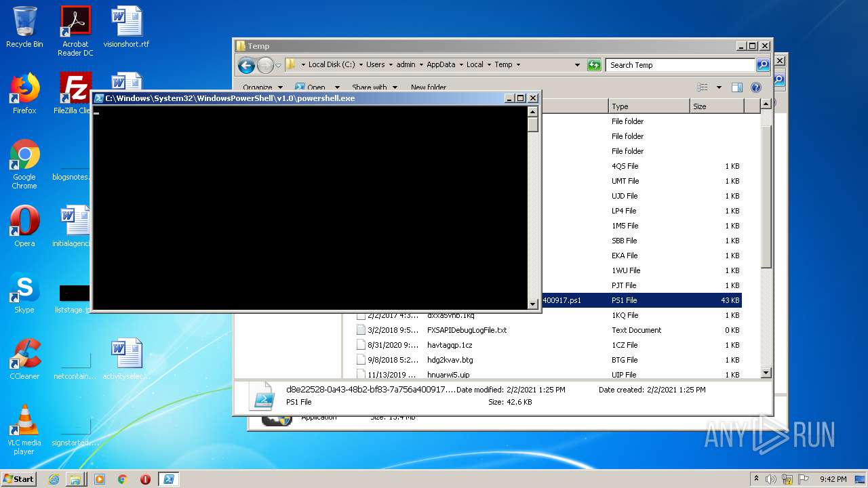The image size is (868, 488).
Task: Open CCleaner desktop shortcut
Action: pos(24,359)
